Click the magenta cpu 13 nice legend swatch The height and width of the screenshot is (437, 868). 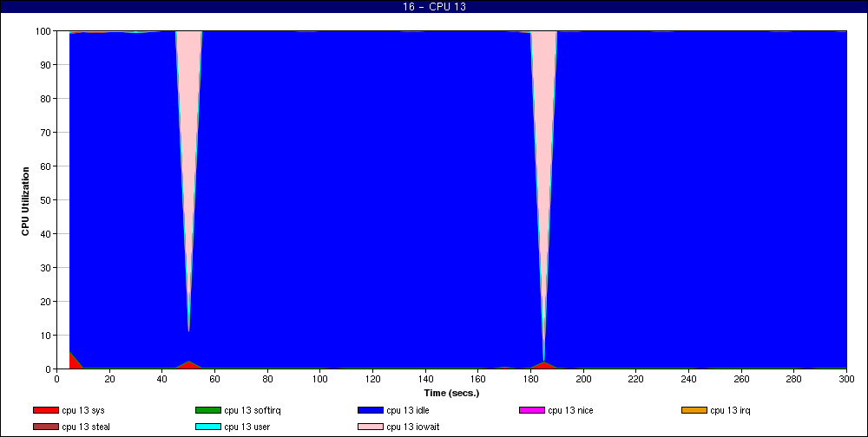532,410
